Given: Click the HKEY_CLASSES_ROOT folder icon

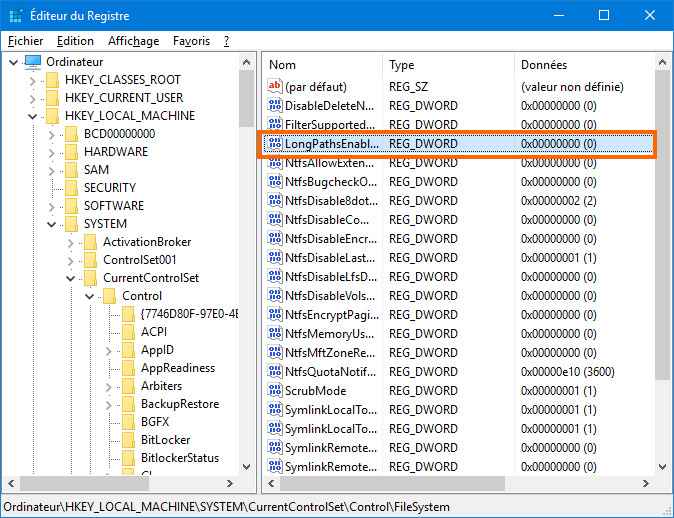Looking at the screenshot, I should click(x=52, y=80).
